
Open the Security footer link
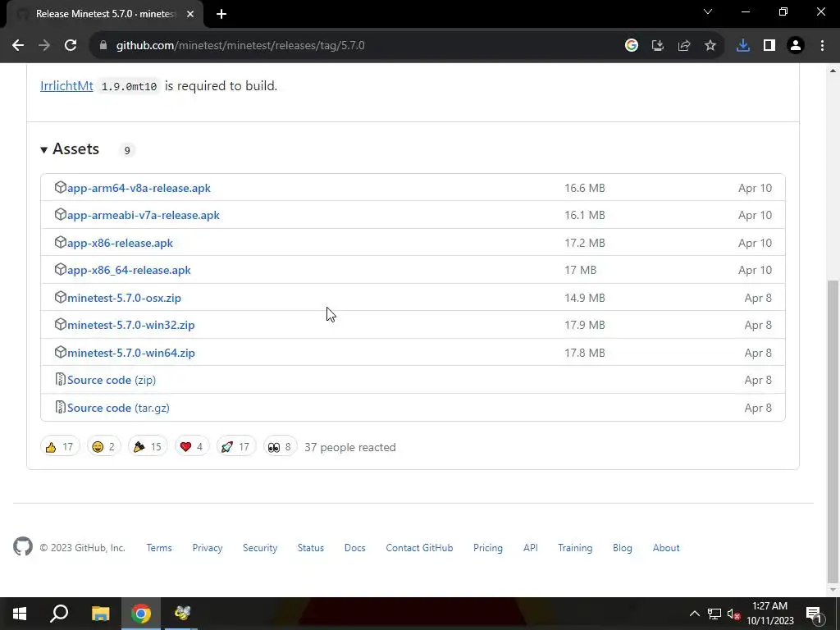260,548
